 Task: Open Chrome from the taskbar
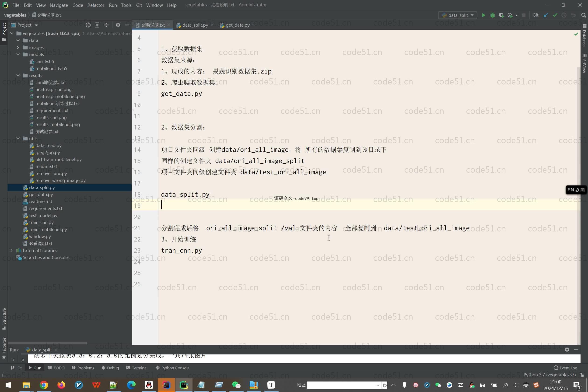(x=44, y=385)
